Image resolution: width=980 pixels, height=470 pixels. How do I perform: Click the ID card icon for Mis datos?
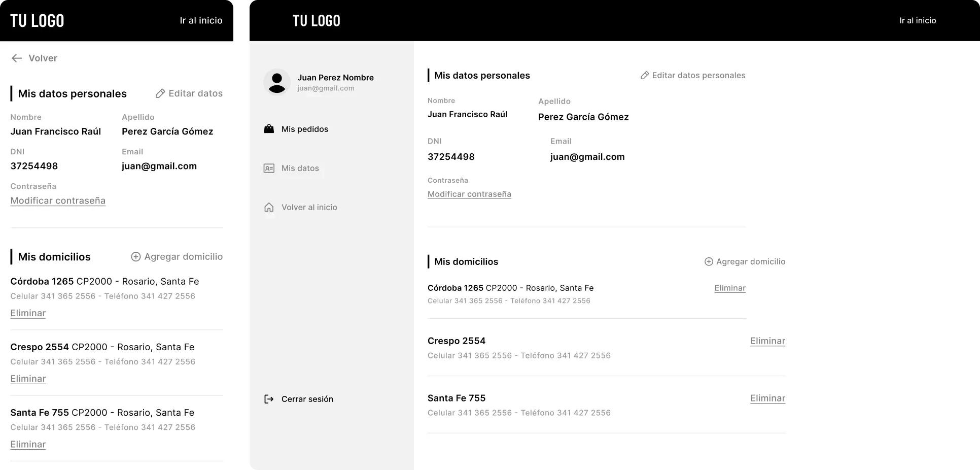click(x=269, y=169)
